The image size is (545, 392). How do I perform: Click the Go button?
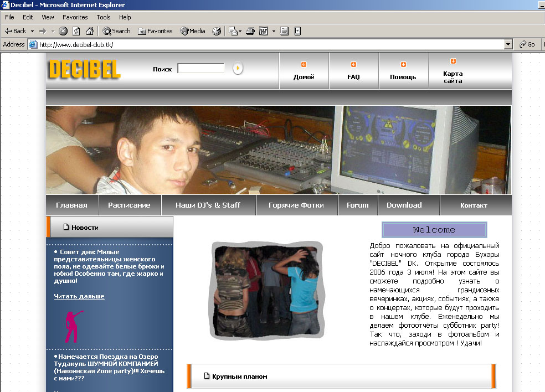[527, 44]
